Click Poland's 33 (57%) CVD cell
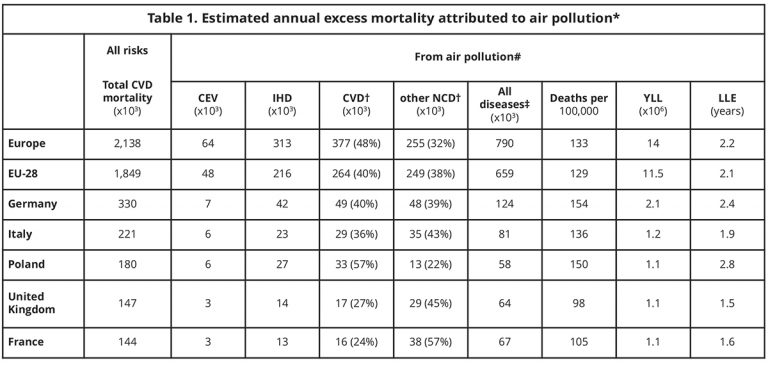Screen dimensions: 768x365 [x=356, y=264]
